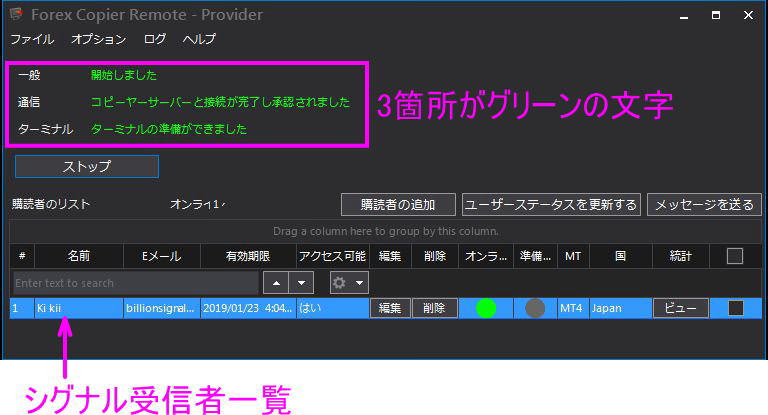Open the search gear options dropdown
This screenshot has height=415, width=768.
tap(349, 283)
